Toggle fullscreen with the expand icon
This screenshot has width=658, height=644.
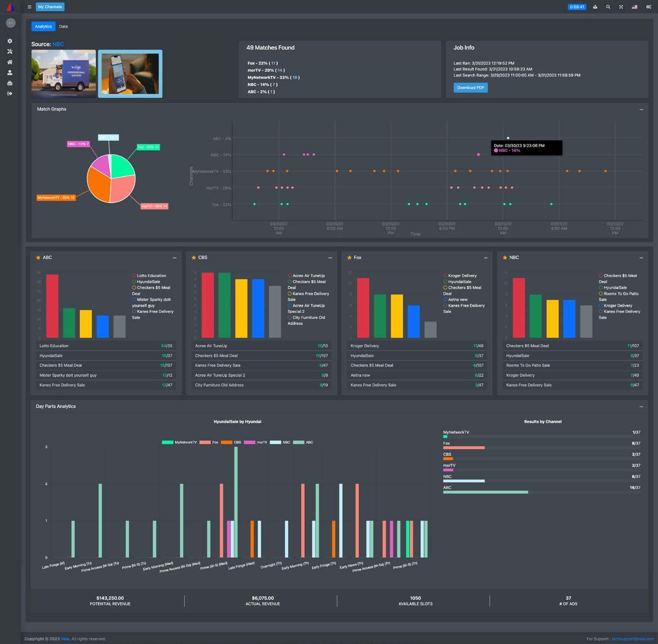(x=621, y=7)
